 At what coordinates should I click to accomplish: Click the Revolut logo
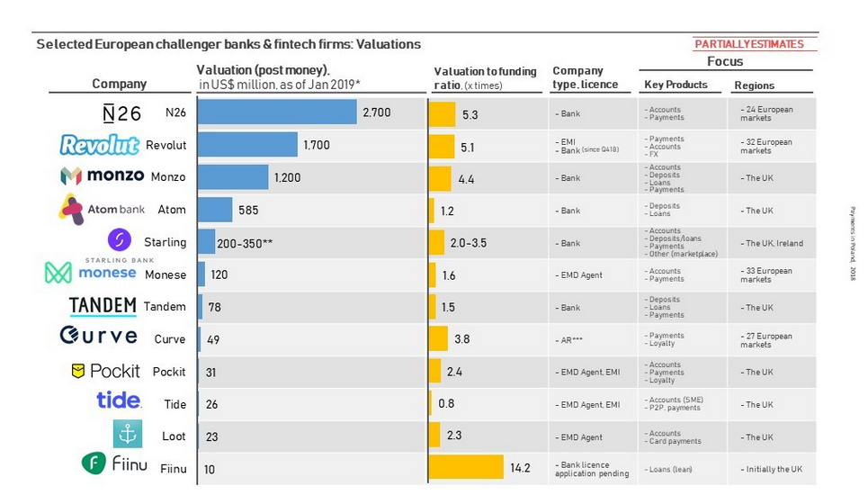[x=100, y=145]
